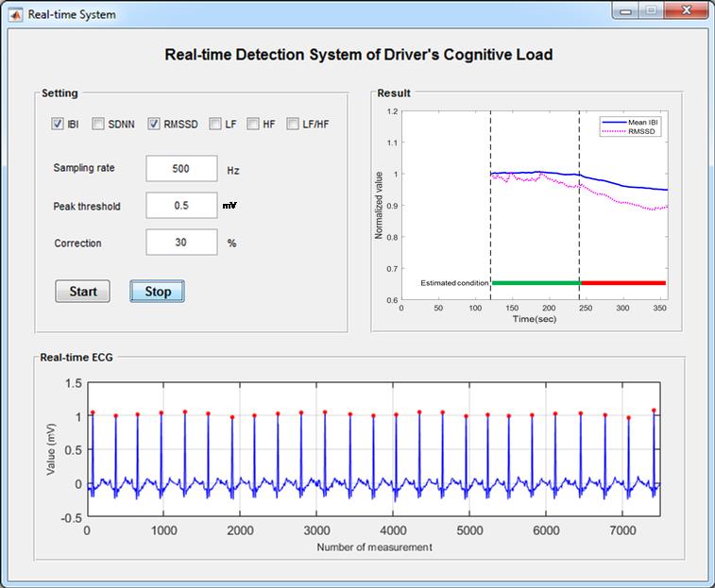
Task: Uncheck the IBI checkbox
Action: 58,124
